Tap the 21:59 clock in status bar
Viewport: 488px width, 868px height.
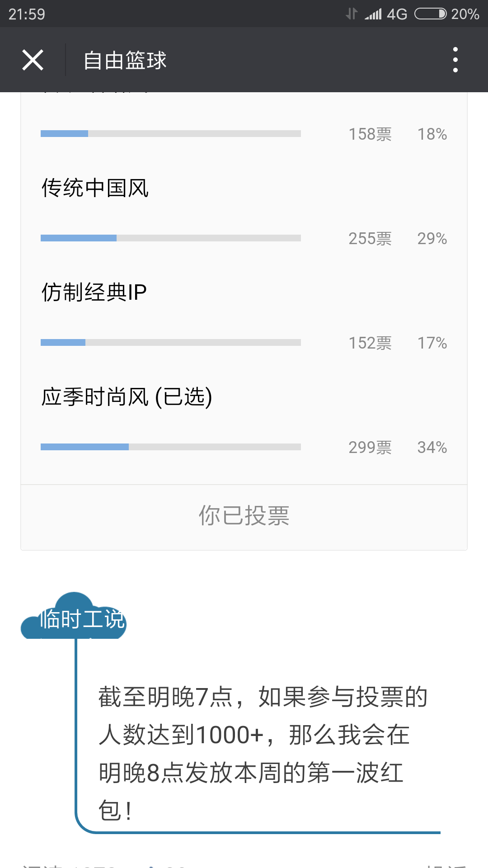point(27,14)
